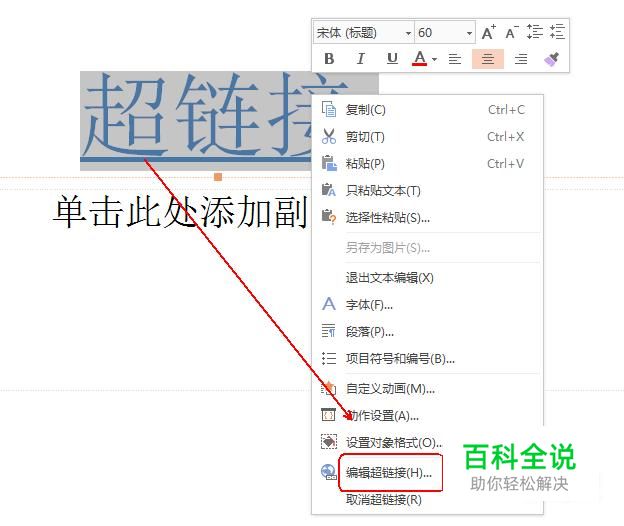Apply red font color
The height and width of the screenshot is (526, 624).
pos(419,59)
